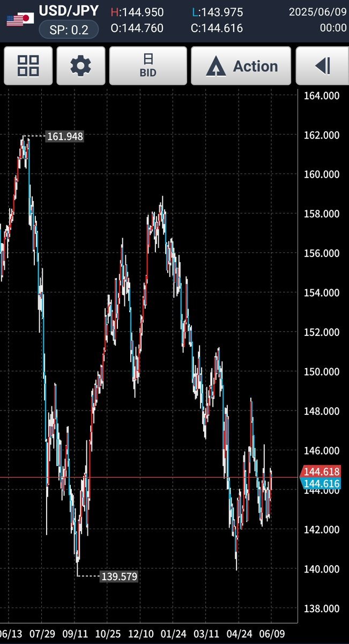Click the 142.000 price axis label
The image size is (349, 644).
coord(321,529)
